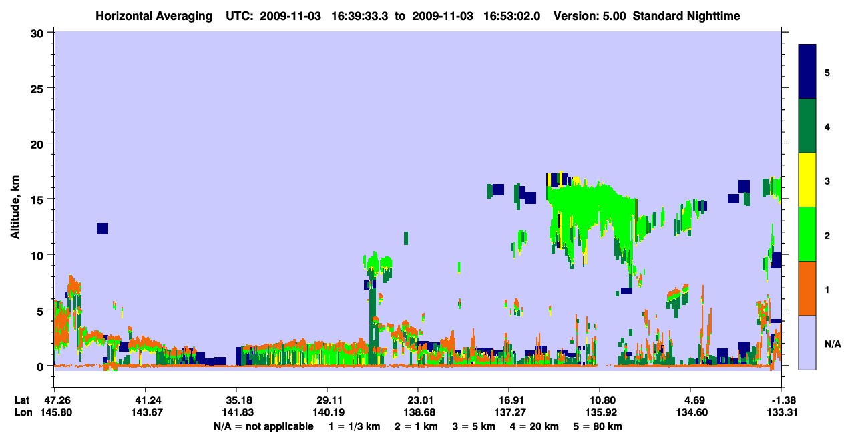Click the y-axis tick label 30

(x=39, y=32)
